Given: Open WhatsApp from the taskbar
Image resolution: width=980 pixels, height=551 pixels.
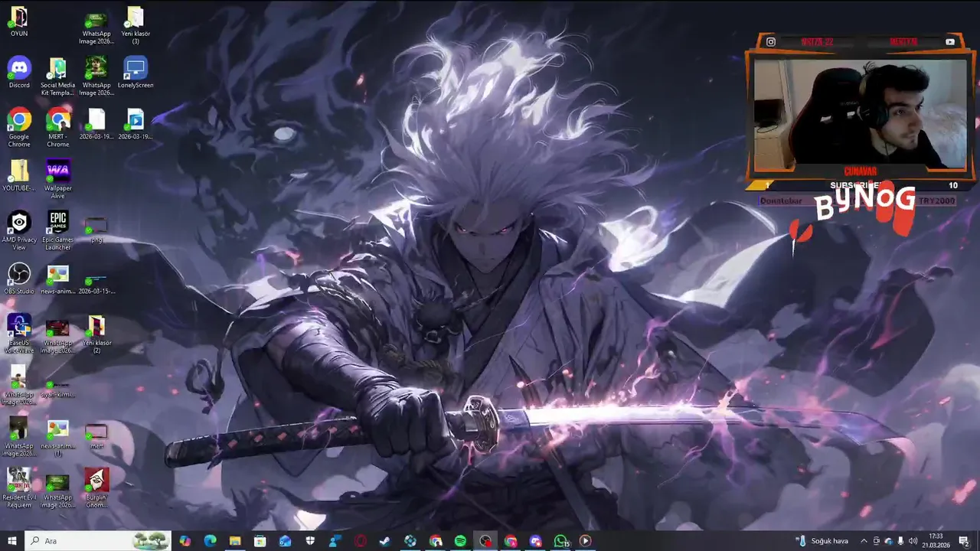Looking at the screenshot, I should [561, 541].
